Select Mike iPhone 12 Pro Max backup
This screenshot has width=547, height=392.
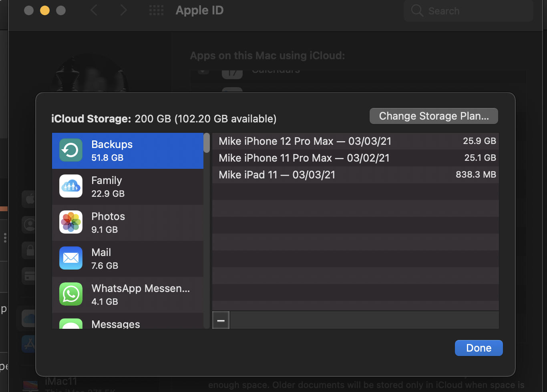coord(356,141)
